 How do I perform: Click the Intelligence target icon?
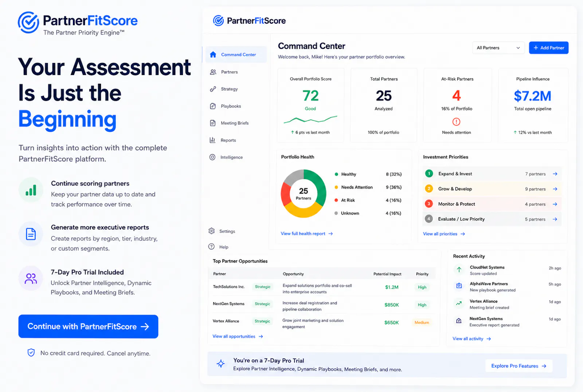coord(212,157)
